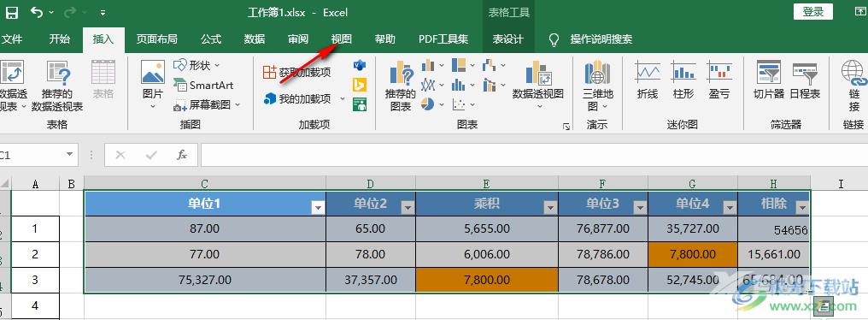Insert a 折线 line sparkline
Screen dimensions: 868x320
pos(648,80)
